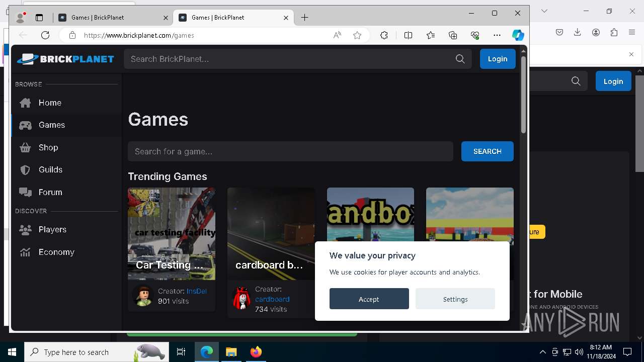Viewport: 644px width, 362px height.
Task: Open the Car Testing game thumbnail
Action: 172,234
